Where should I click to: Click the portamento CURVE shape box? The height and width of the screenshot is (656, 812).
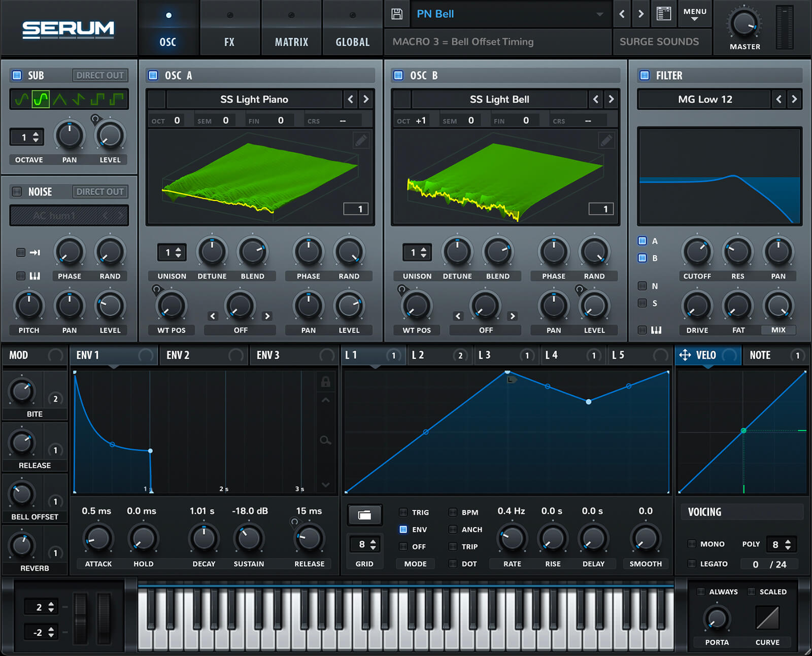[767, 618]
